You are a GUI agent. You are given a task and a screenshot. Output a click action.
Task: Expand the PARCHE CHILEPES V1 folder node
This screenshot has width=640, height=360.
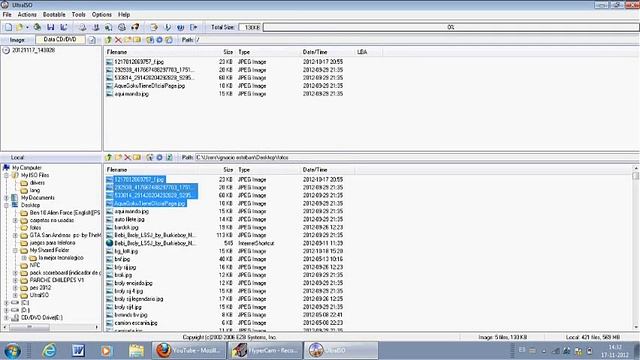pos(16,280)
